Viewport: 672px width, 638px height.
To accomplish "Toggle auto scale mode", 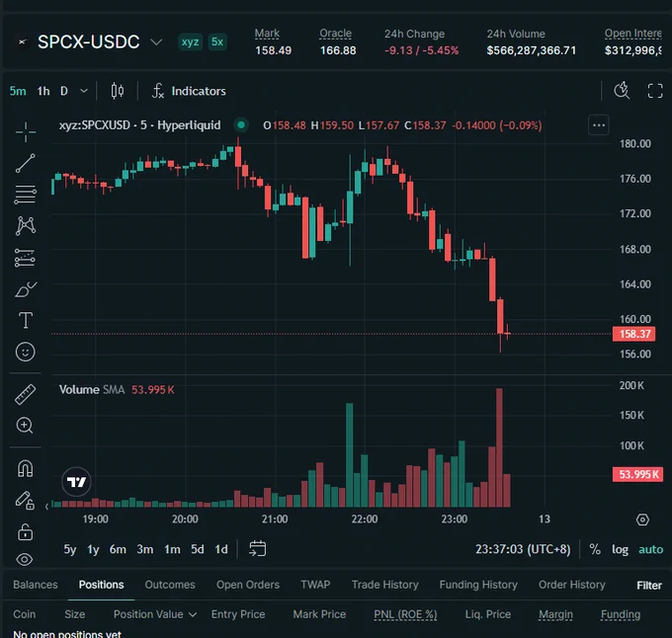I will click(650, 549).
